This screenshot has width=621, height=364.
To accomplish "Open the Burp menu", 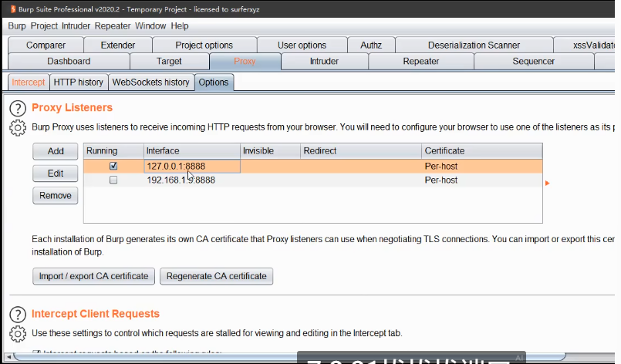I will coord(17,25).
